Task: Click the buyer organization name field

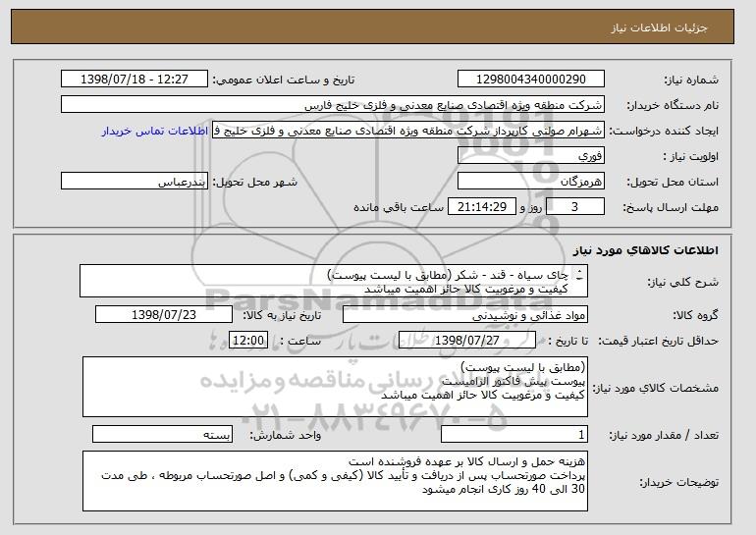Action: tap(333, 105)
